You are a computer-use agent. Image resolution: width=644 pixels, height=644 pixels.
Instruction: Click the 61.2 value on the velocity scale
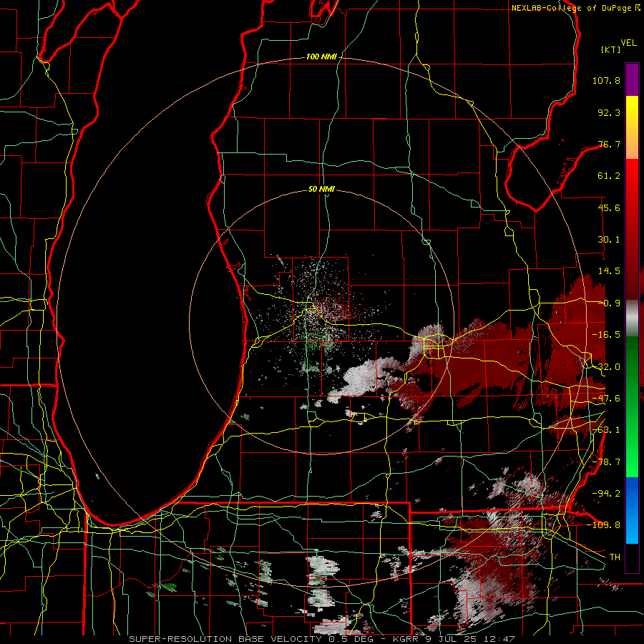click(609, 176)
